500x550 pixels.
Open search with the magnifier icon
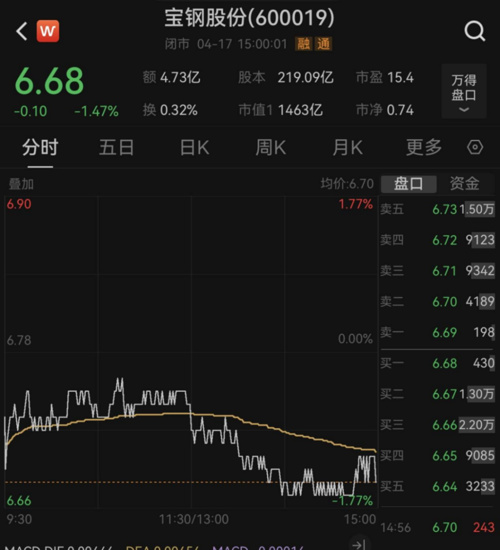tap(475, 31)
